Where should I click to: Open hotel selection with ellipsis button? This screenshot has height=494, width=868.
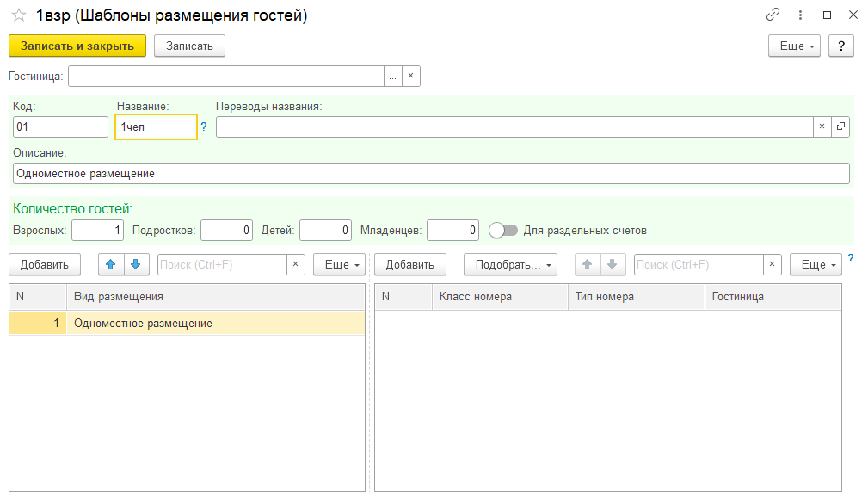click(x=392, y=76)
